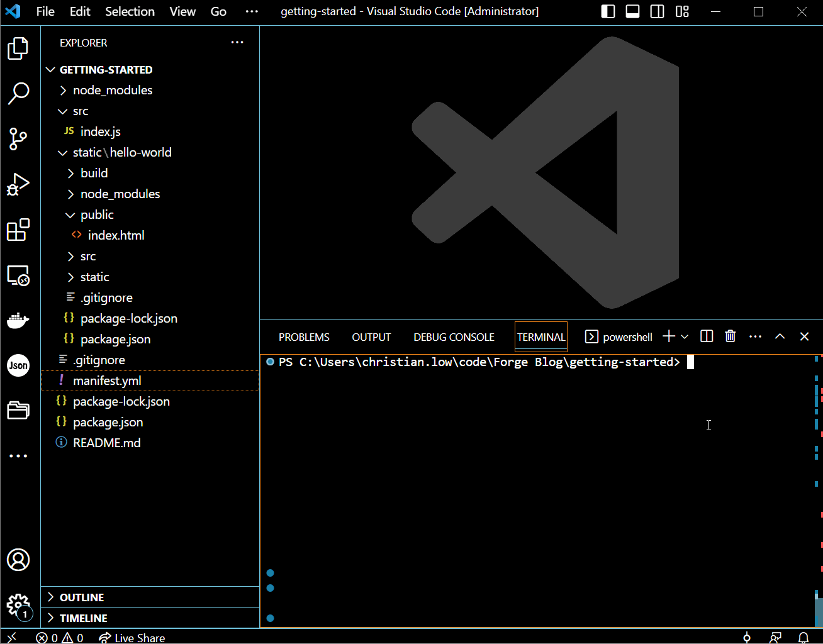Show additional views ellipsis in activity bar
This screenshot has height=644, width=823.
(18, 456)
